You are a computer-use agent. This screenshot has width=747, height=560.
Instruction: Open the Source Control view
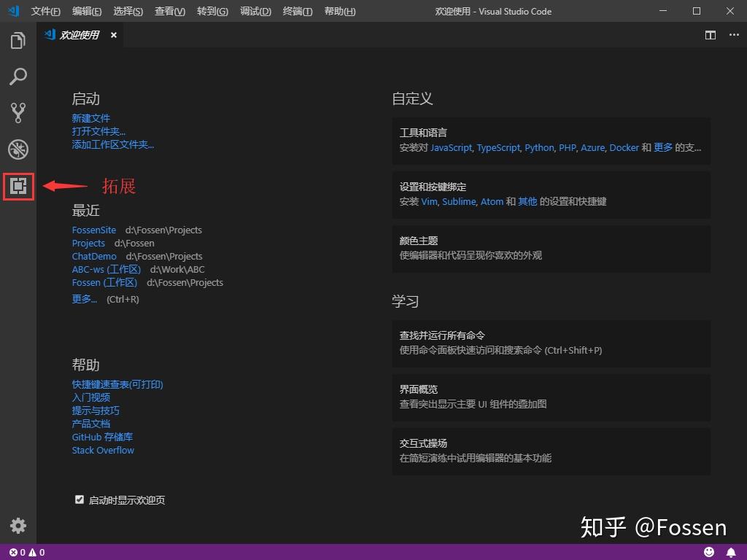[x=18, y=112]
